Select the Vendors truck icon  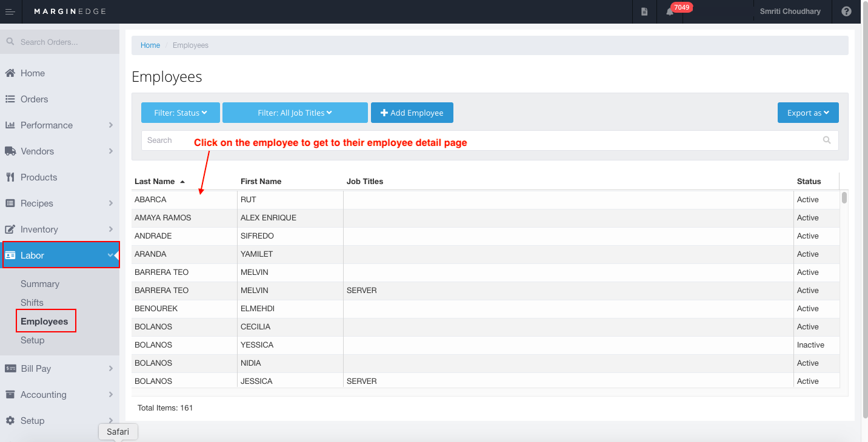(10, 151)
